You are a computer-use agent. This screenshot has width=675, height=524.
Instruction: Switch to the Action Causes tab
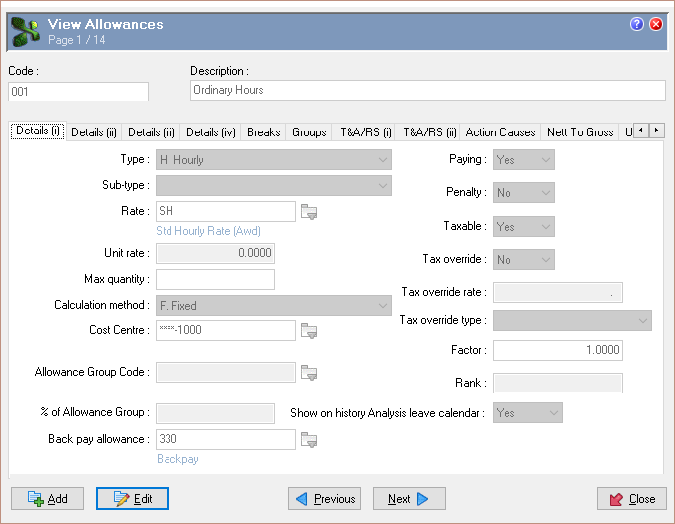[500, 132]
